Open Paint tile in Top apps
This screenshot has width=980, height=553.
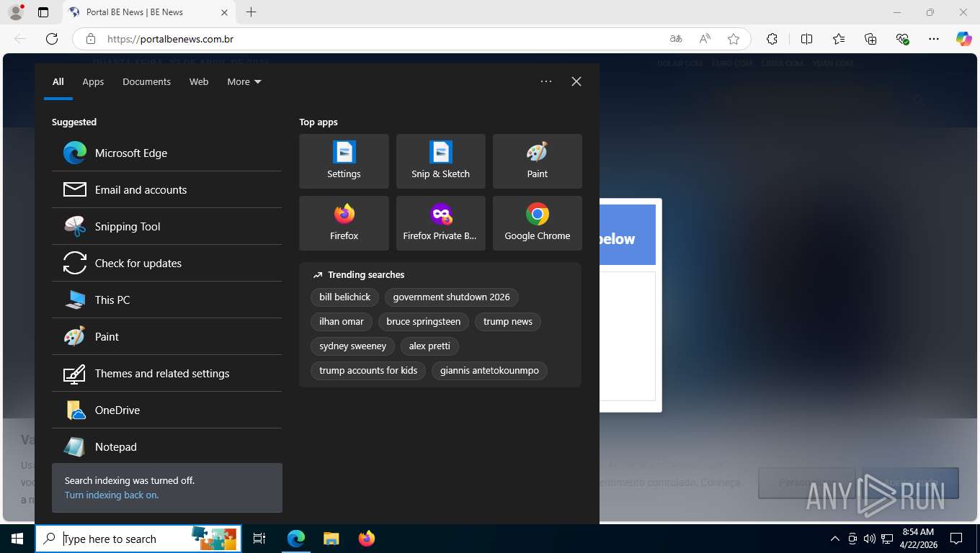[x=537, y=161]
